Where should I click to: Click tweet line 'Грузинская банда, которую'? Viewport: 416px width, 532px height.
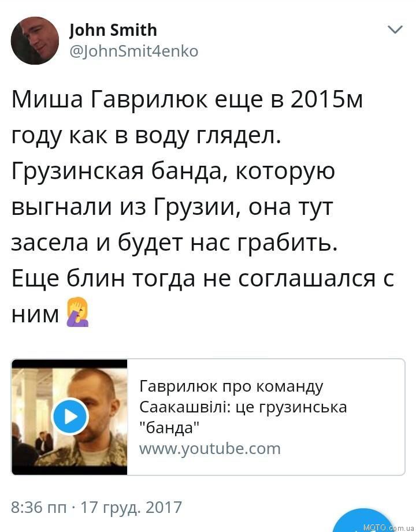(x=173, y=172)
